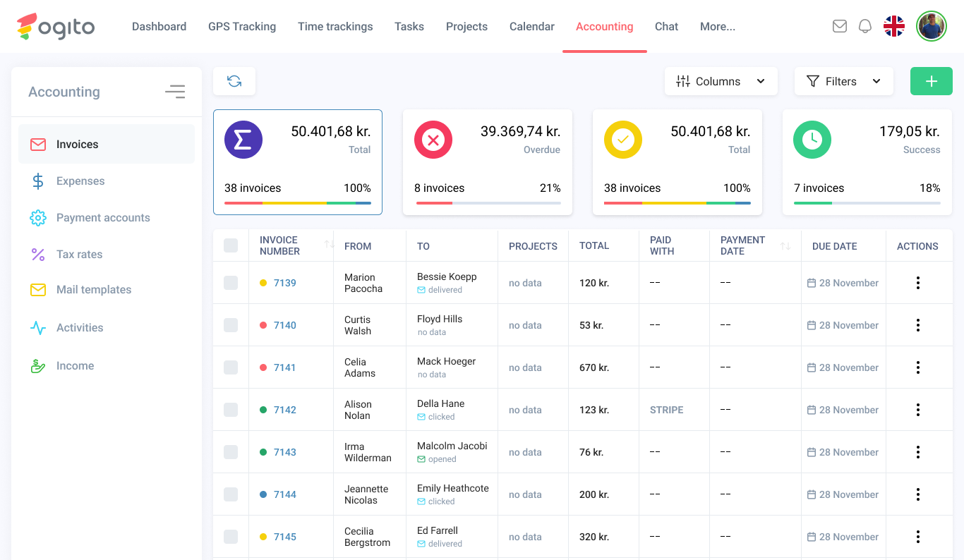
Task: Go to Expenses in the sidebar
Action: click(x=80, y=181)
